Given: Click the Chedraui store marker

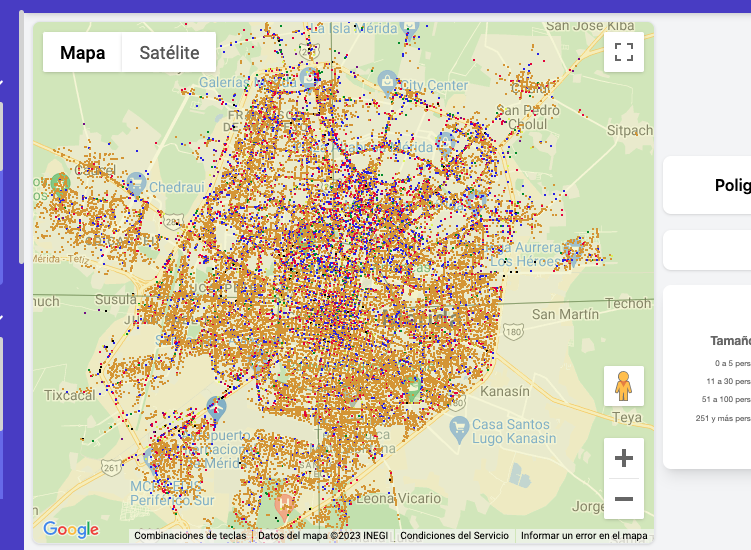Looking at the screenshot, I should pyautogui.click(x=137, y=184).
